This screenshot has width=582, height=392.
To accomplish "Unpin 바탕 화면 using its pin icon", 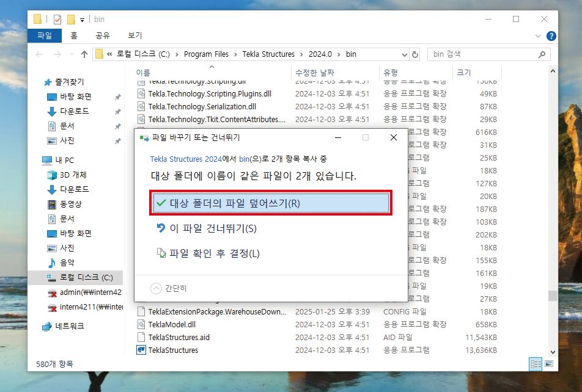I will (117, 97).
